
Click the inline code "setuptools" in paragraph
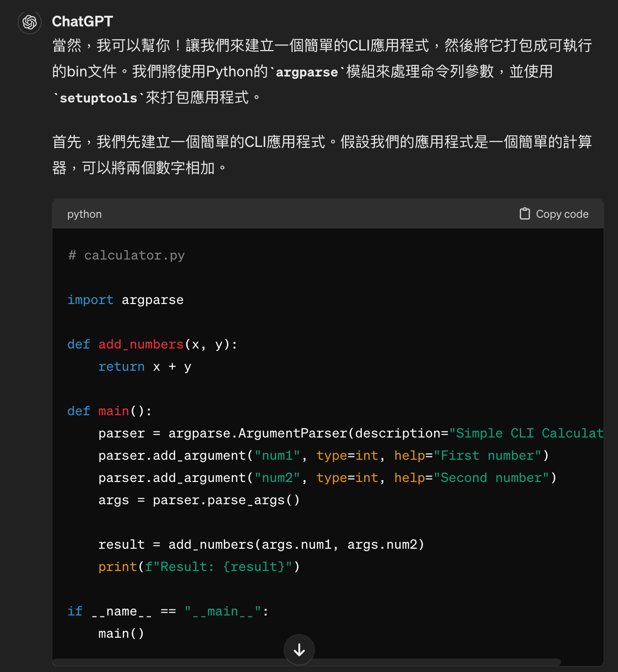pos(99,98)
